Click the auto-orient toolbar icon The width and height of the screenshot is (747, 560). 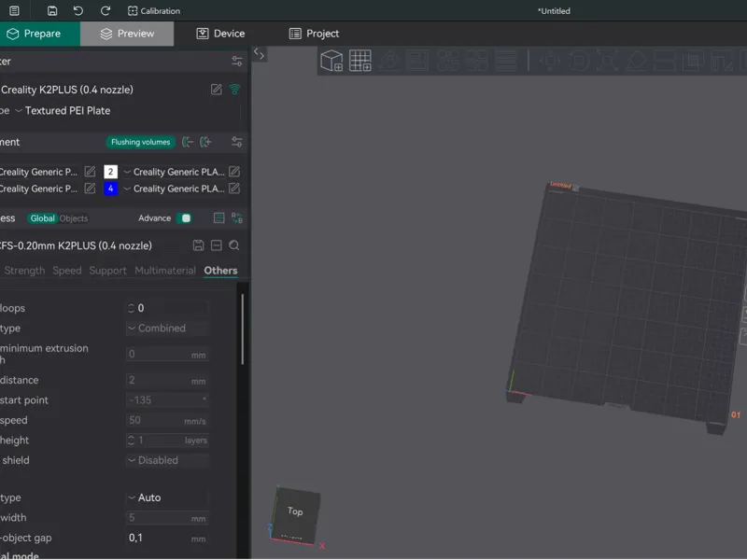(x=389, y=61)
